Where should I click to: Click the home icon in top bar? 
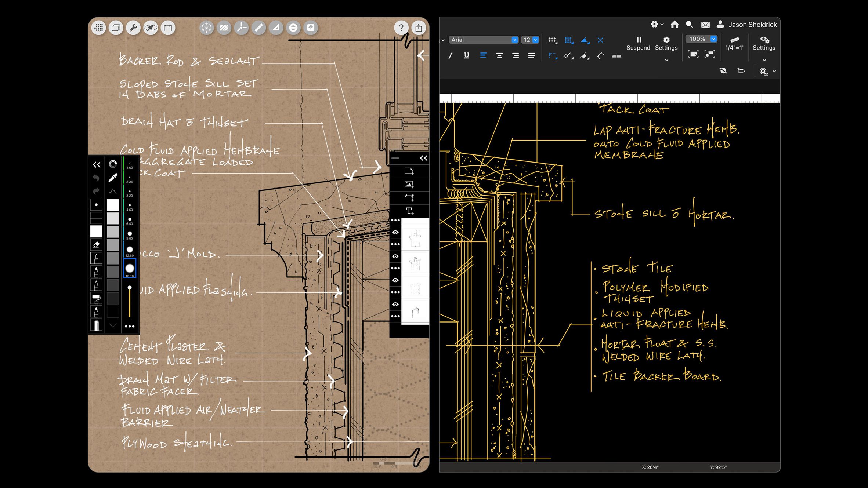click(x=674, y=25)
